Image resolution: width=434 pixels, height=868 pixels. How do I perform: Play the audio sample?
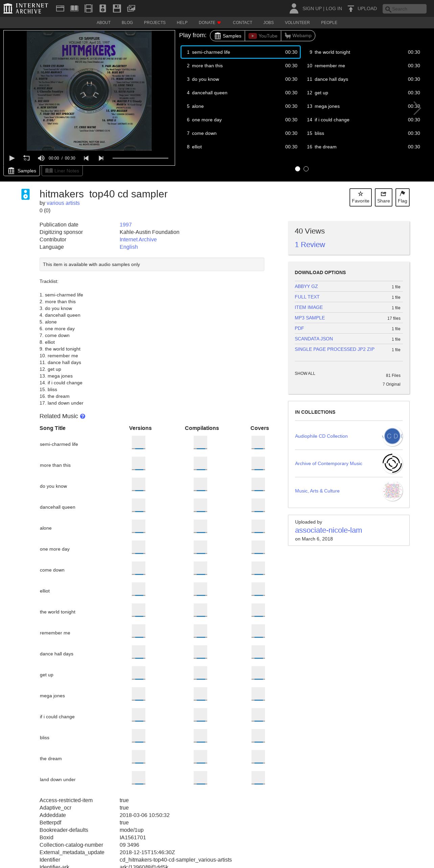pyautogui.click(x=12, y=158)
